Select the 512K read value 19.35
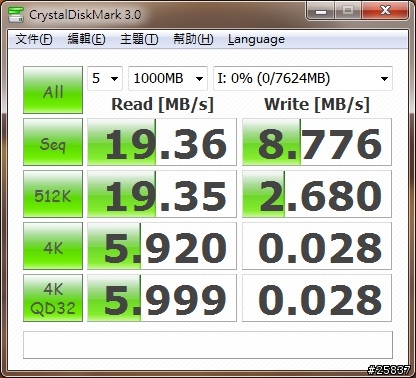The image size is (416, 378). [x=162, y=194]
